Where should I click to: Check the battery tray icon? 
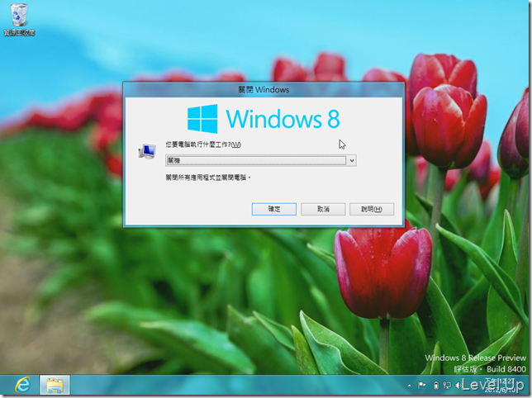(x=436, y=385)
